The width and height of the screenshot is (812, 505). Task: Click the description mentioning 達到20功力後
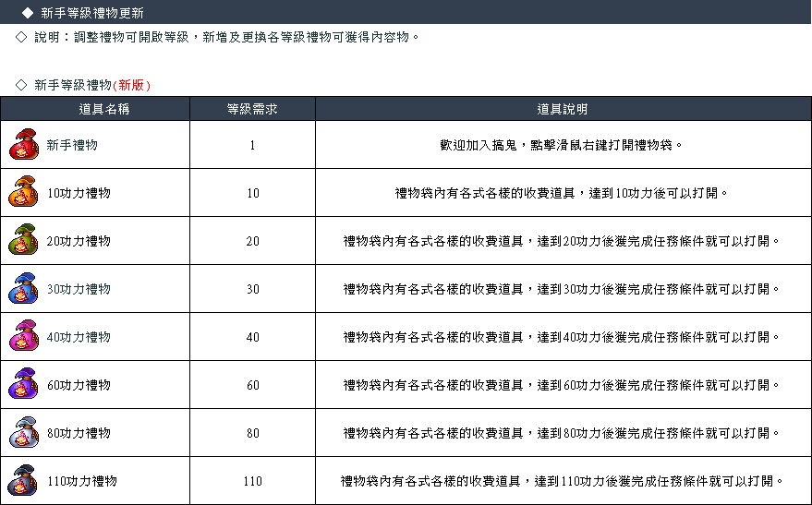click(562, 241)
